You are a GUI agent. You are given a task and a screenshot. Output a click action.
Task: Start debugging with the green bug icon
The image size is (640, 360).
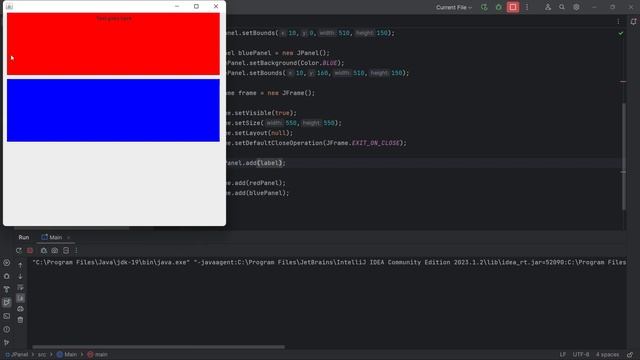pos(498,7)
